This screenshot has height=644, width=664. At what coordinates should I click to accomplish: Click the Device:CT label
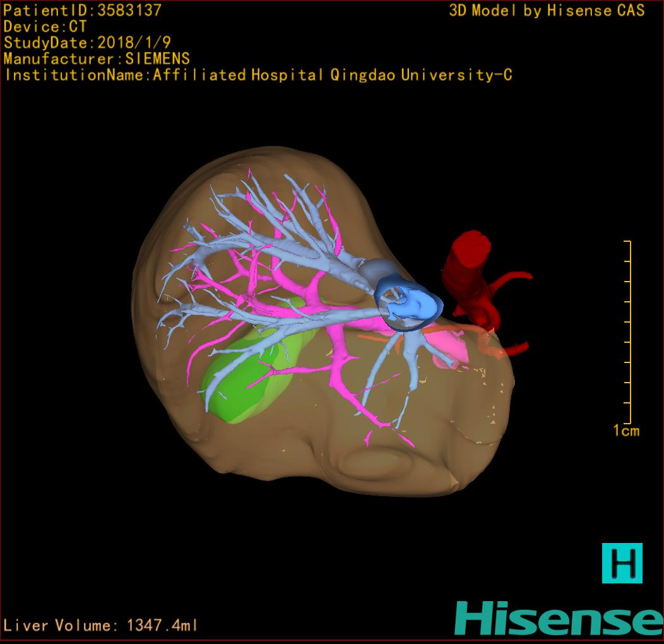(45, 27)
